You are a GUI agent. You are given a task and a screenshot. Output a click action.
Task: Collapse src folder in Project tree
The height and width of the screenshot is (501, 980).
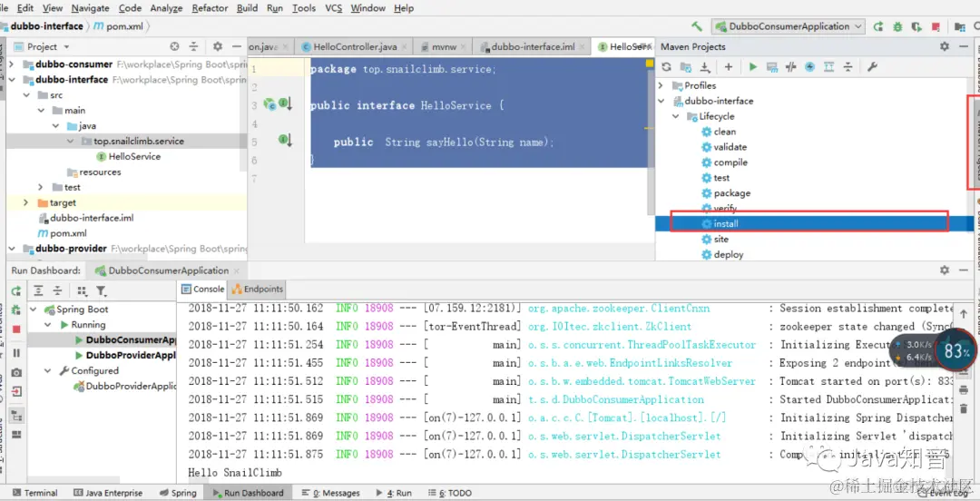(26, 95)
